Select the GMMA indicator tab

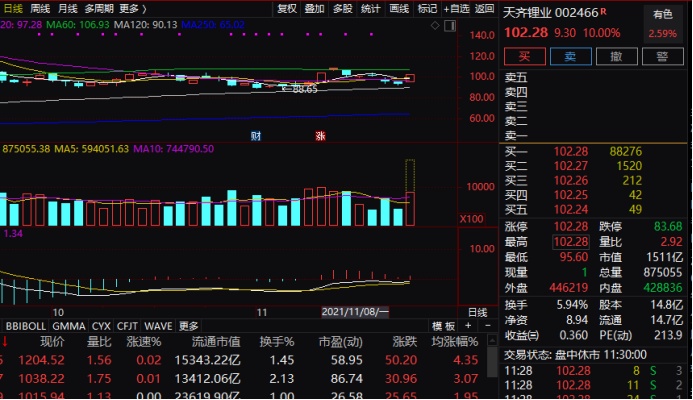point(69,326)
